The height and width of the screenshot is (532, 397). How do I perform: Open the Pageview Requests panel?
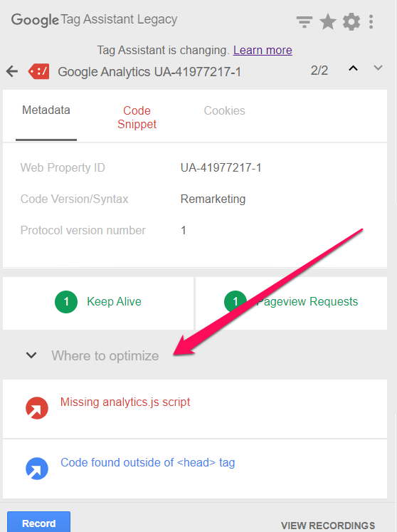(291, 303)
